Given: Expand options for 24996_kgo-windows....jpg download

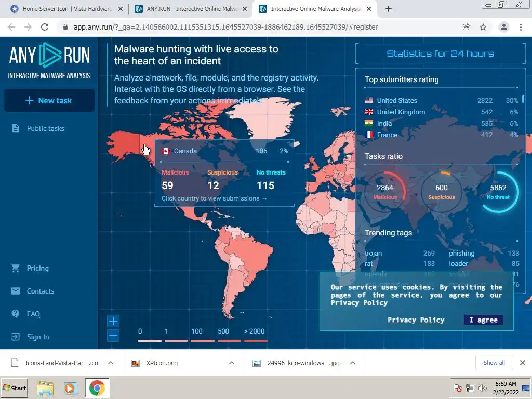Looking at the screenshot, I should pos(353,363).
